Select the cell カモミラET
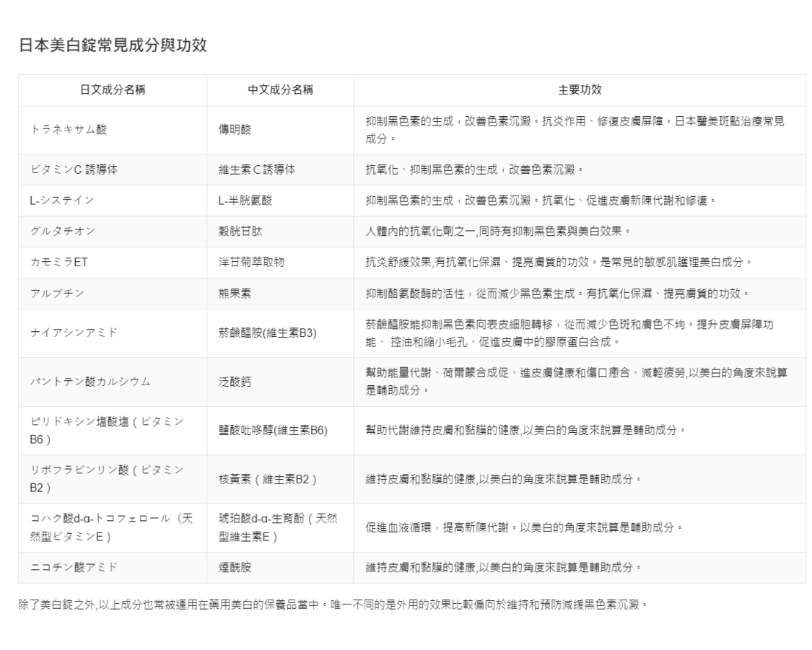The height and width of the screenshot is (650, 812). click(113, 263)
